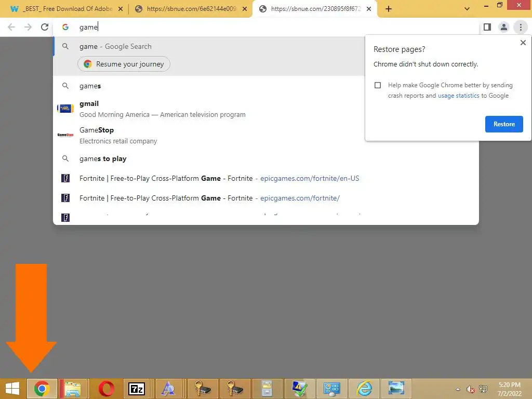Open the clock showing 5:20 PM
The image size is (532, 399).
(x=510, y=389)
